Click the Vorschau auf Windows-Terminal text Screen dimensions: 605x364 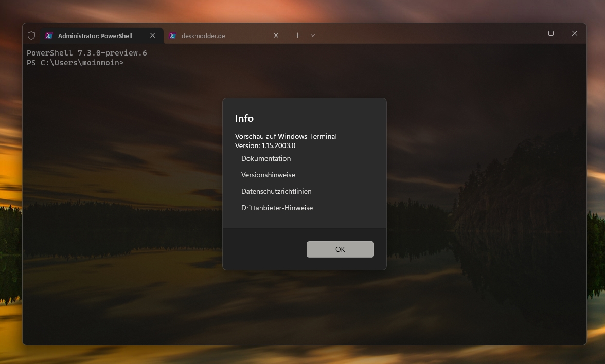tap(286, 137)
